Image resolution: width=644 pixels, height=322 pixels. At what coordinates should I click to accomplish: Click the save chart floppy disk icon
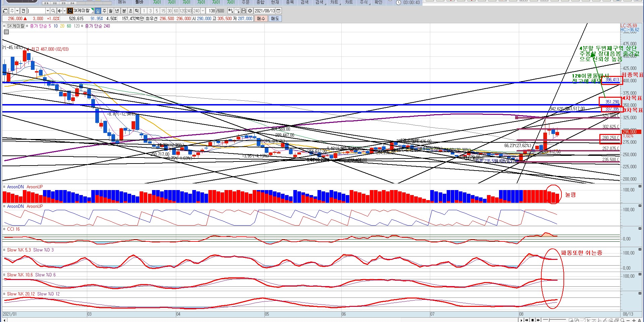coord(244,11)
